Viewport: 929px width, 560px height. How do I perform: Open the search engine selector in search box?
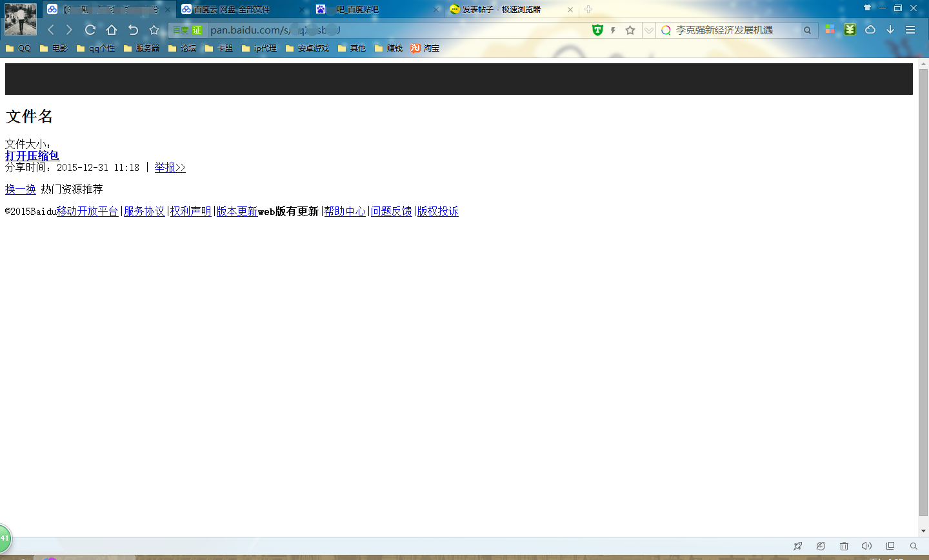point(666,30)
